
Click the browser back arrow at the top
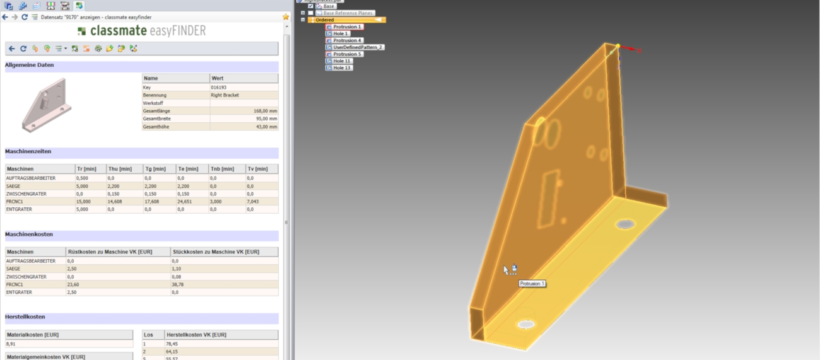tap(5, 17)
